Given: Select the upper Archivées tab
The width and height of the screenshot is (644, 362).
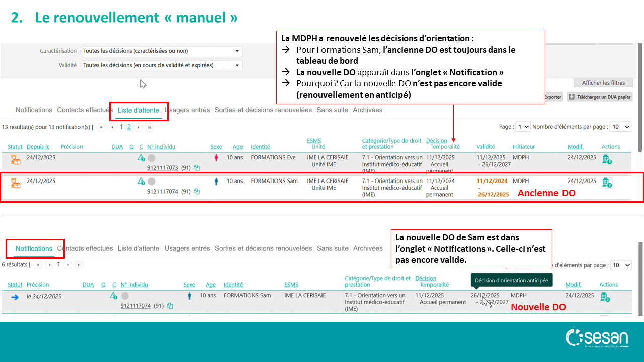Looking at the screenshot, I should click(367, 110).
